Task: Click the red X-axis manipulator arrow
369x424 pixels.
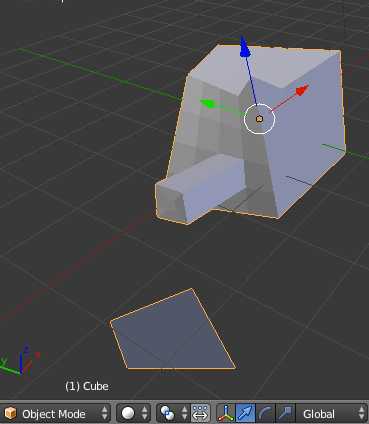Action: coord(302,90)
